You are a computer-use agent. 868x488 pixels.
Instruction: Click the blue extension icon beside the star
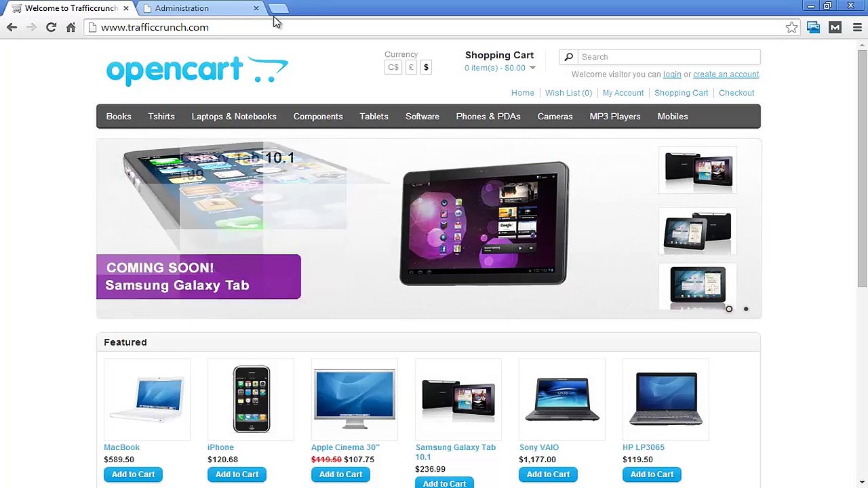pos(813,27)
